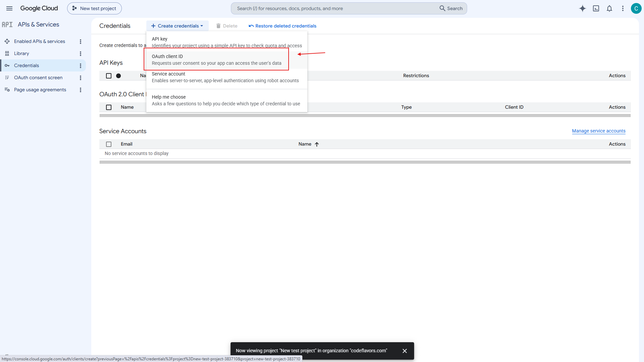The height and width of the screenshot is (362, 644).
Task: Select all OAuth 2.0 Client IDs checkbox
Action: point(109,107)
